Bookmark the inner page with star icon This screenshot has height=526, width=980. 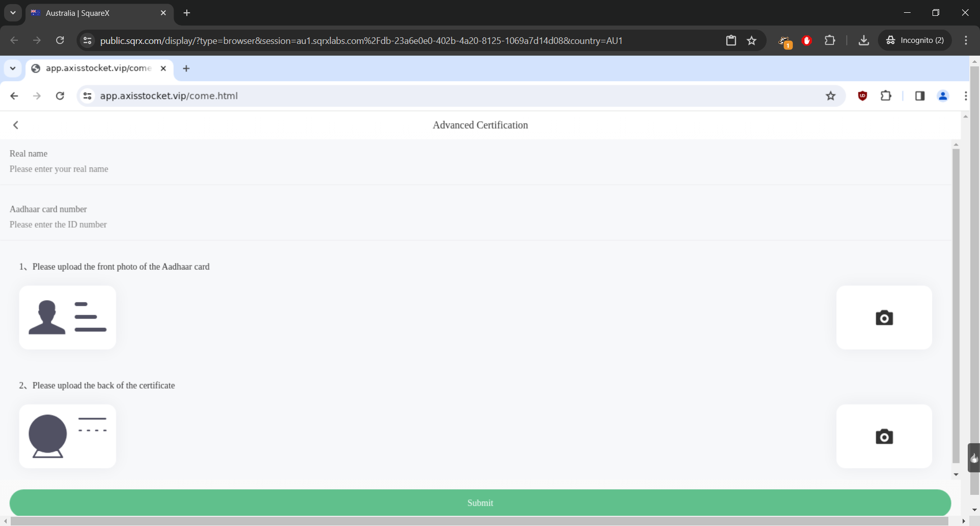[x=830, y=96]
